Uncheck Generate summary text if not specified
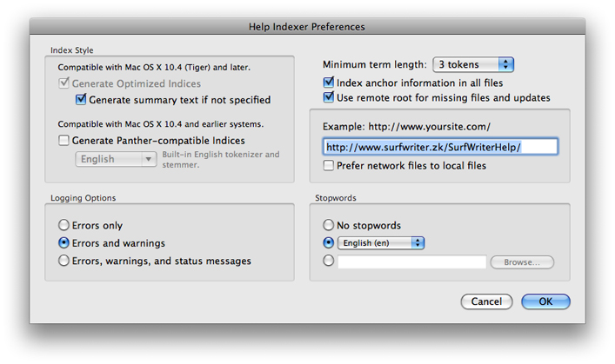615x364 pixels. pyautogui.click(x=81, y=100)
